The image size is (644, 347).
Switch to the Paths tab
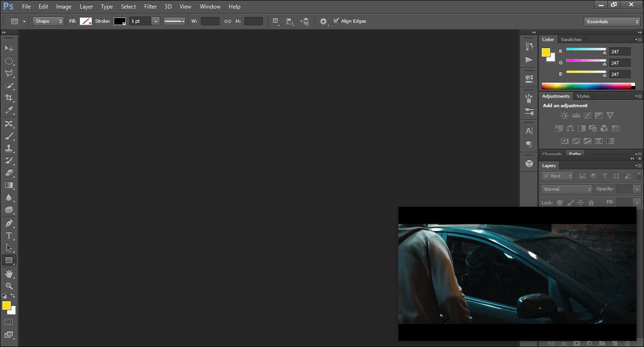point(575,153)
